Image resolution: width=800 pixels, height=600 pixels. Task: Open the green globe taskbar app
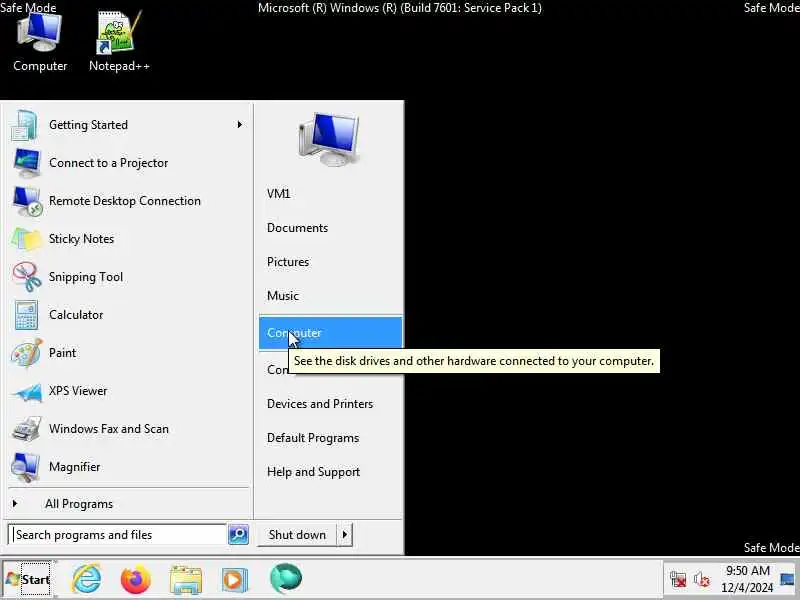tap(285, 579)
